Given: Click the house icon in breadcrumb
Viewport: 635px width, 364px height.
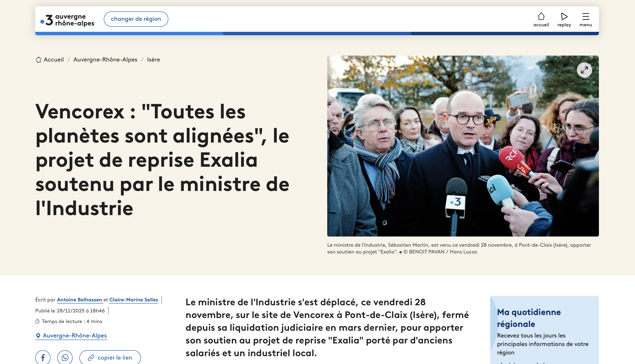Looking at the screenshot, I should point(38,59).
